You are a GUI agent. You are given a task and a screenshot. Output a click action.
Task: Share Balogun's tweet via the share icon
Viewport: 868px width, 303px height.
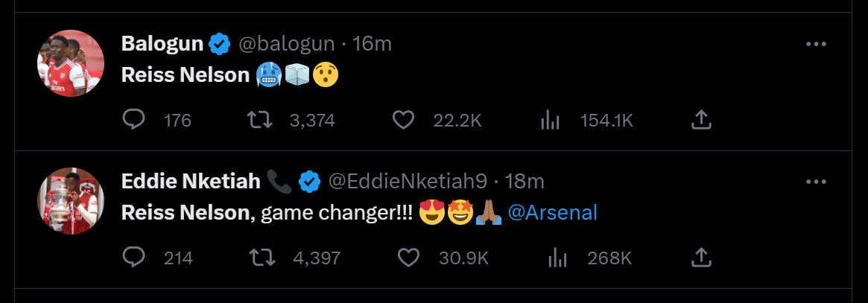701,120
